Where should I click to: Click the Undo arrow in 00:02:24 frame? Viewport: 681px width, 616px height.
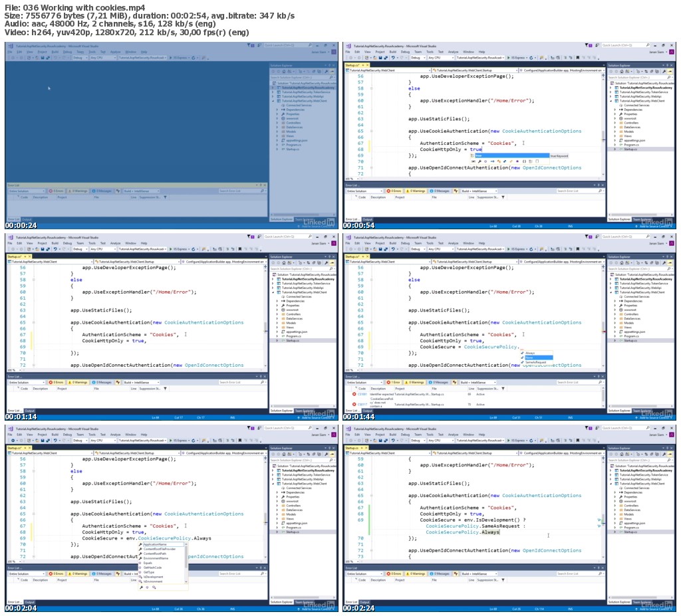393,440
